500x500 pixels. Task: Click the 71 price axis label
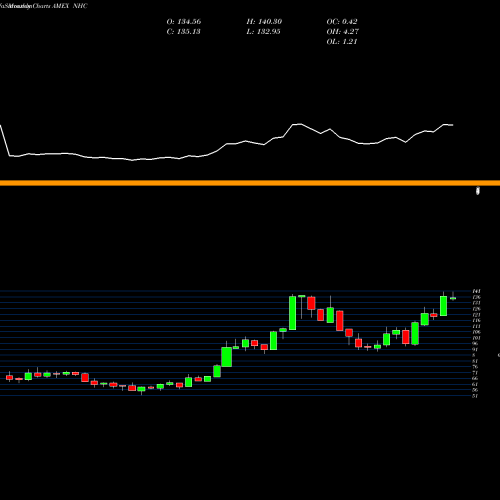click(x=475, y=373)
